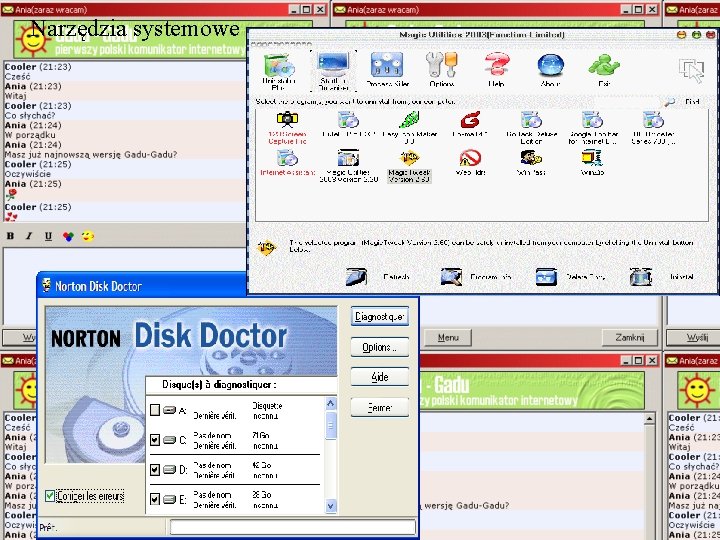
Task: Click the Norton Disk Doctor title bar text
Action: [98, 286]
